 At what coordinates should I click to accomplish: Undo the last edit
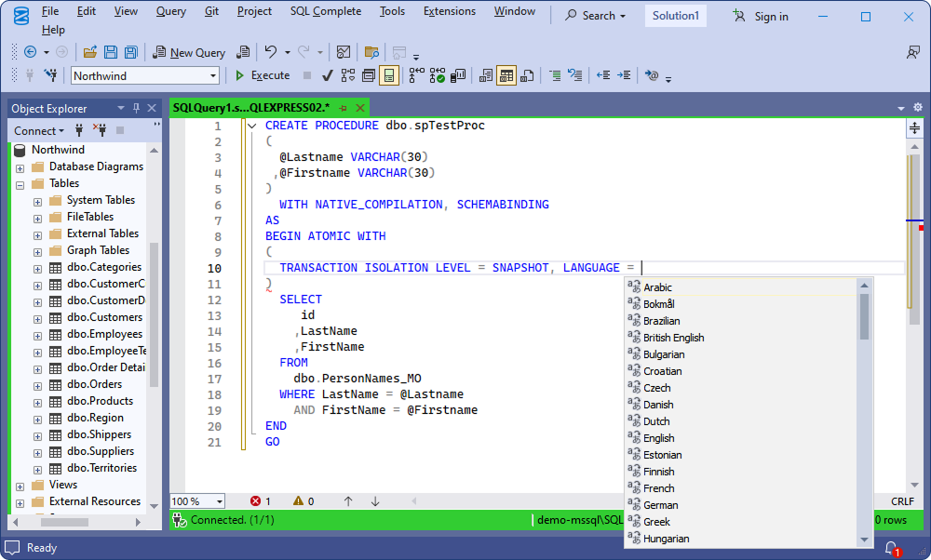pos(271,52)
